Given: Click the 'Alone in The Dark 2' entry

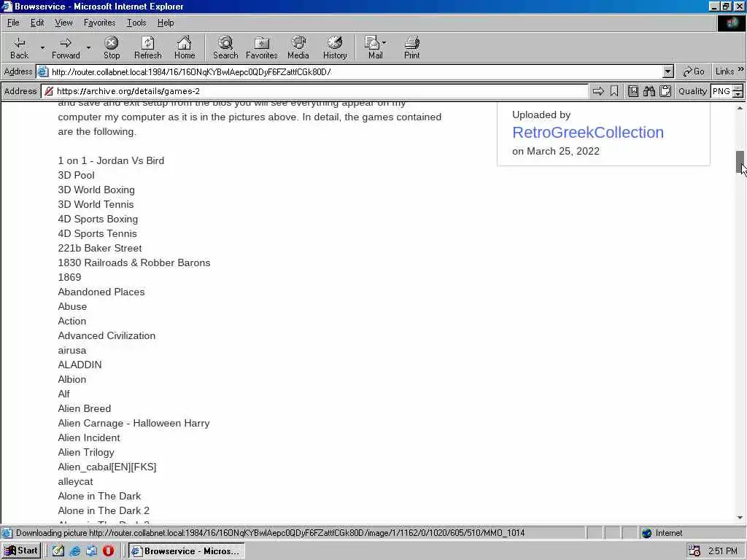Looking at the screenshot, I should click(x=104, y=511).
